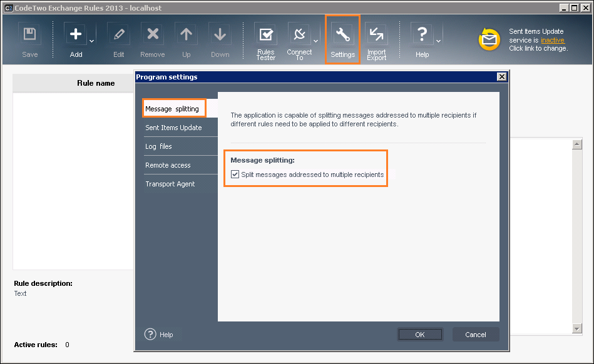This screenshot has width=594, height=364.
Task: Move rule with Down arrow icon
Action: coord(220,34)
